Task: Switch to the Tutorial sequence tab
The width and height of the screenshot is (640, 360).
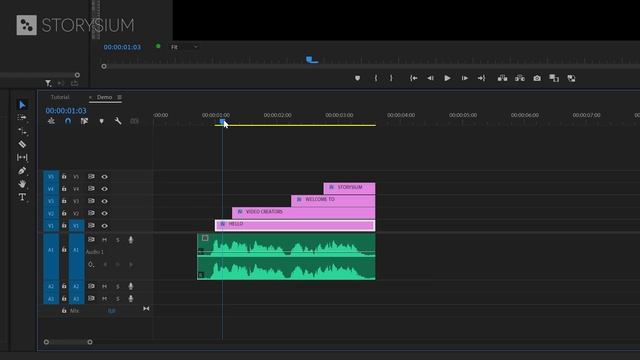Action: (60, 97)
